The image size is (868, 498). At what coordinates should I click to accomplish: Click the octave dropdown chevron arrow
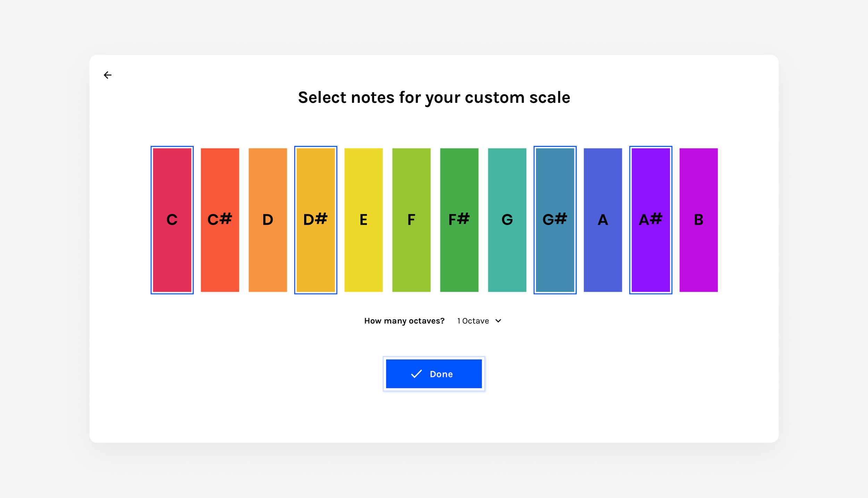point(498,321)
